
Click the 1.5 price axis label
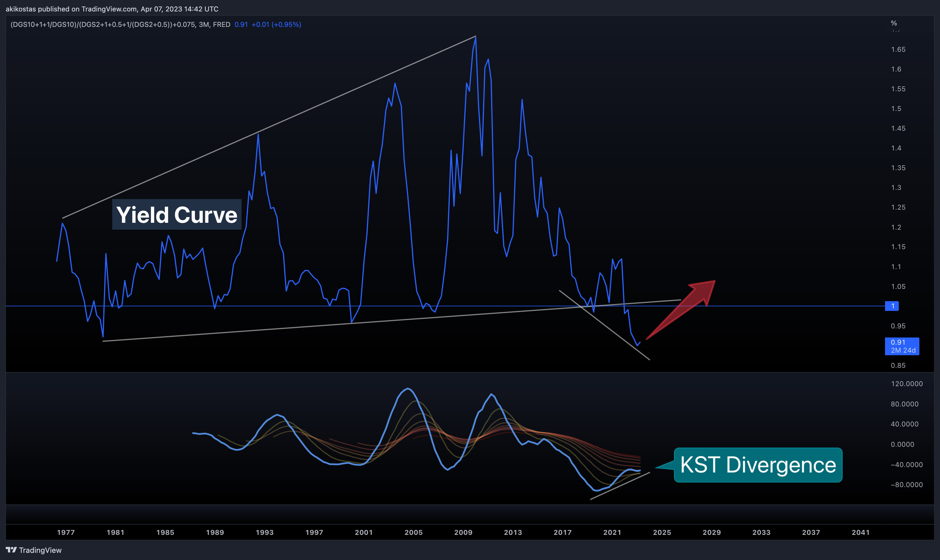point(896,109)
